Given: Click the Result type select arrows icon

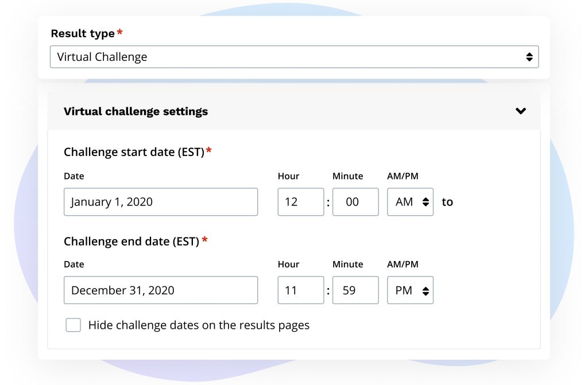Looking at the screenshot, I should pyautogui.click(x=529, y=57).
